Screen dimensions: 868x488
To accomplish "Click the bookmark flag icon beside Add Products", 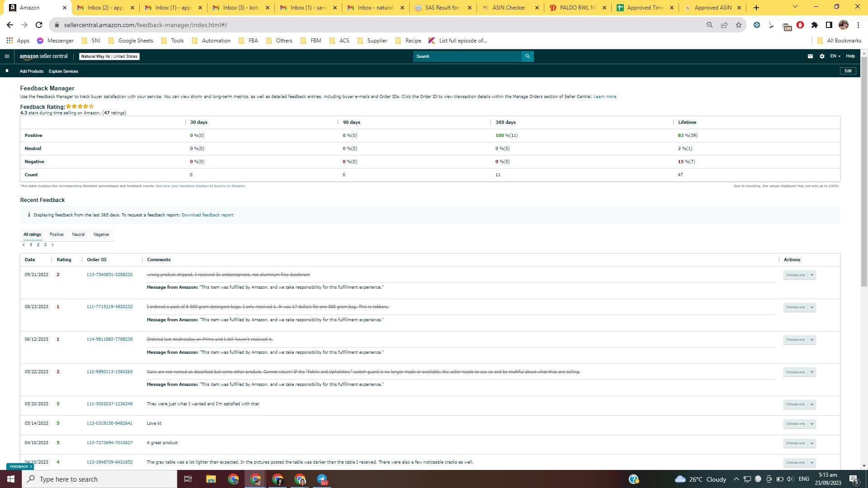I will pos(7,71).
